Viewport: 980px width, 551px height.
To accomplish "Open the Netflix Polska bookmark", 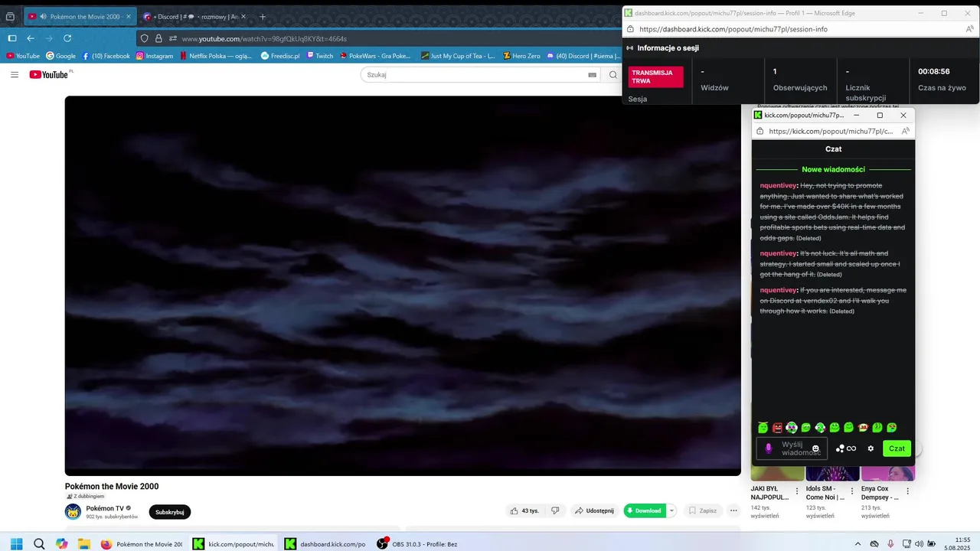I will tap(216, 56).
